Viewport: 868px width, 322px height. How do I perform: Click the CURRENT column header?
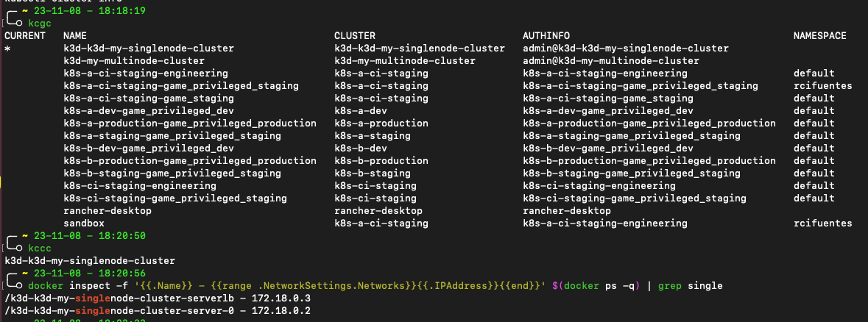(x=25, y=36)
